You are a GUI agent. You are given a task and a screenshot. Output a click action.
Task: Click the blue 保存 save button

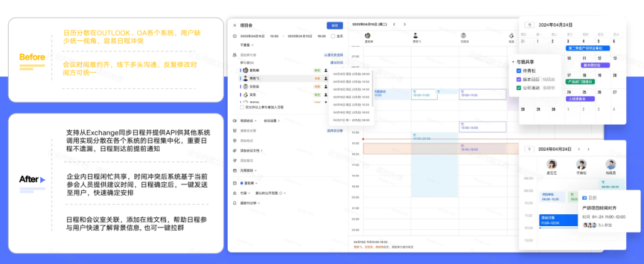tap(335, 25)
